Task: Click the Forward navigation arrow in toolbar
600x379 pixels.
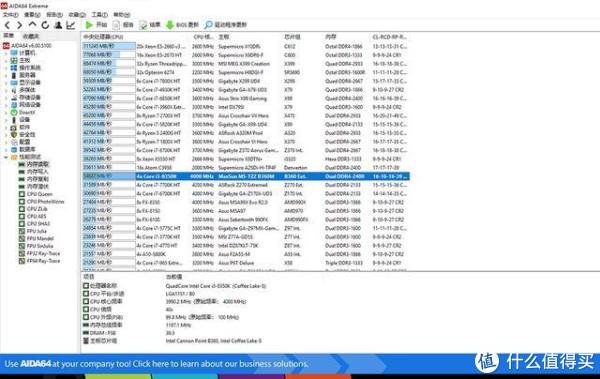Action: tap(20, 25)
